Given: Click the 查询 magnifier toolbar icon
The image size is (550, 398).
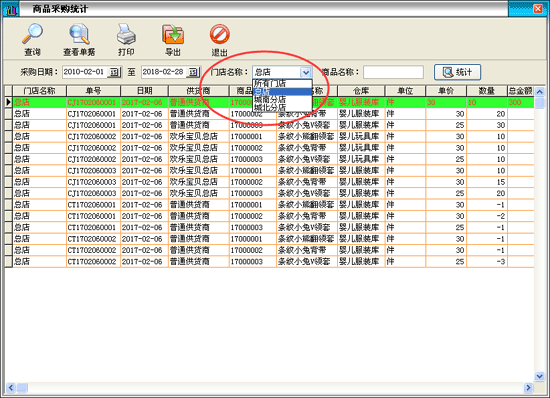Looking at the screenshot, I should pyautogui.click(x=32, y=34).
